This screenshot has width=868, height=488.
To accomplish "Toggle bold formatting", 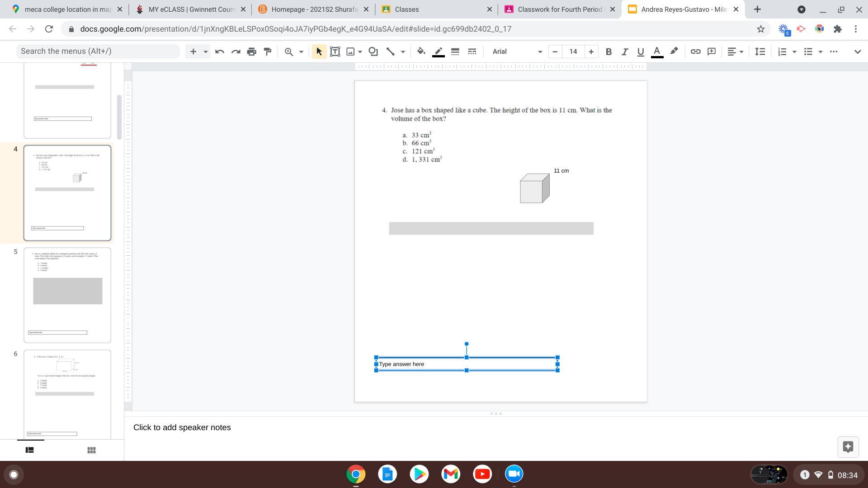I will (609, 52).
